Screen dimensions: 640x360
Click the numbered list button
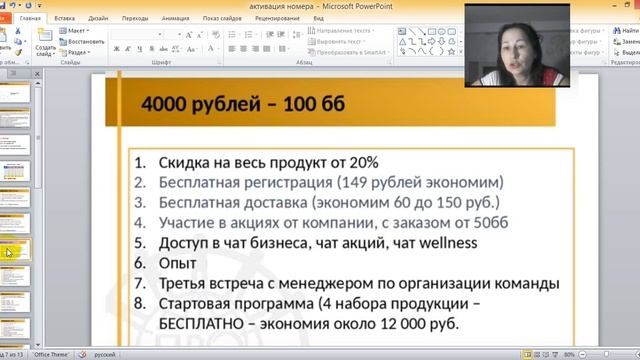click(x=250, y=35)
